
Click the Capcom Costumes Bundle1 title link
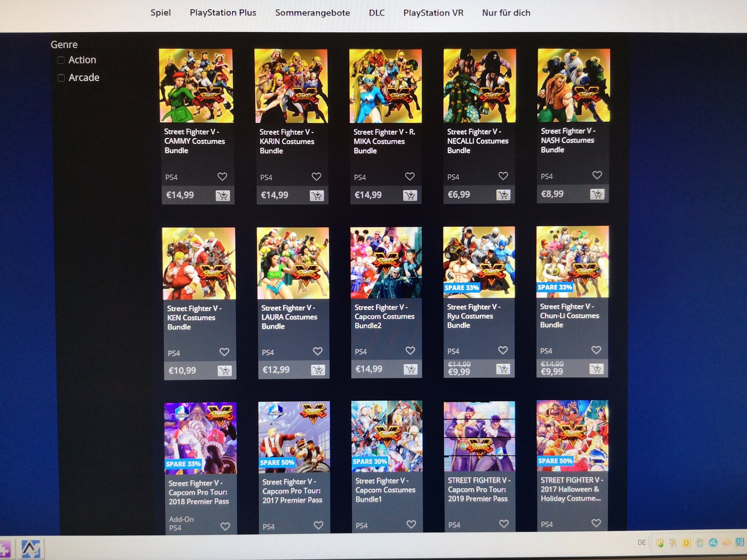385,490
